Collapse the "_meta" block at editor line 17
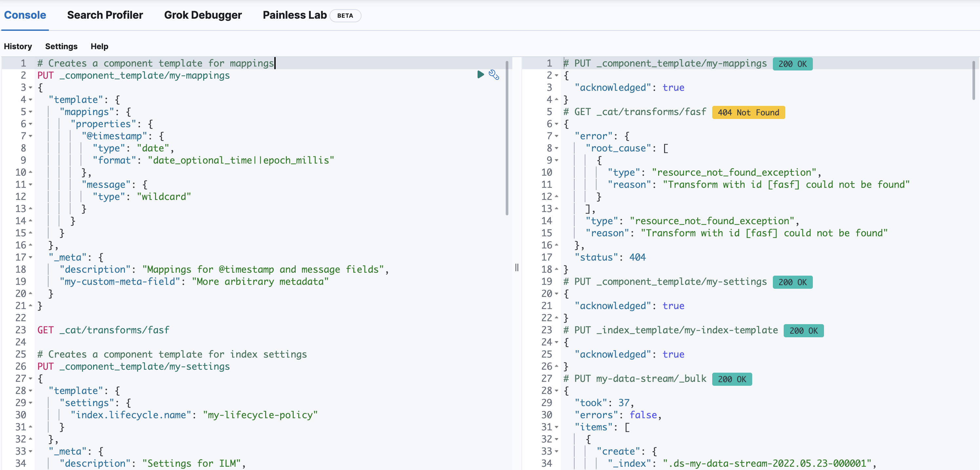Screen dimensions: 980x470 (30, 258)
